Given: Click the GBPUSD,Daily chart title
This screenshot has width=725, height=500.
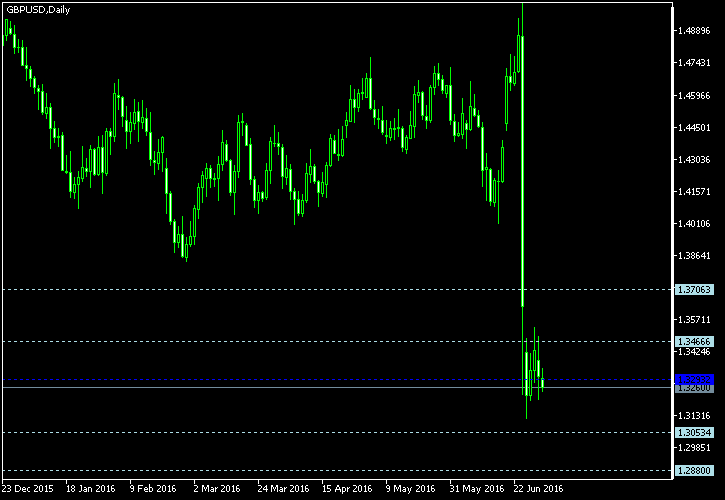Looking at the screenshot, I should (38, 10).
